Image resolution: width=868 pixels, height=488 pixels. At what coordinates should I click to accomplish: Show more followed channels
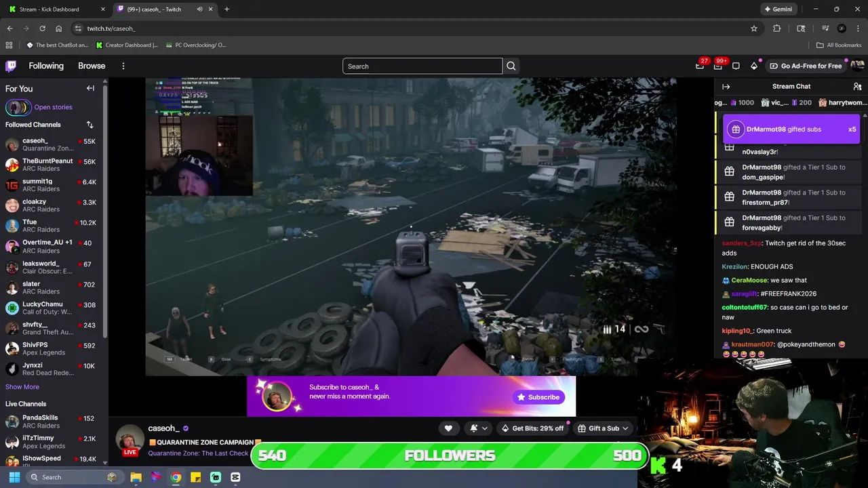point(22,387)
